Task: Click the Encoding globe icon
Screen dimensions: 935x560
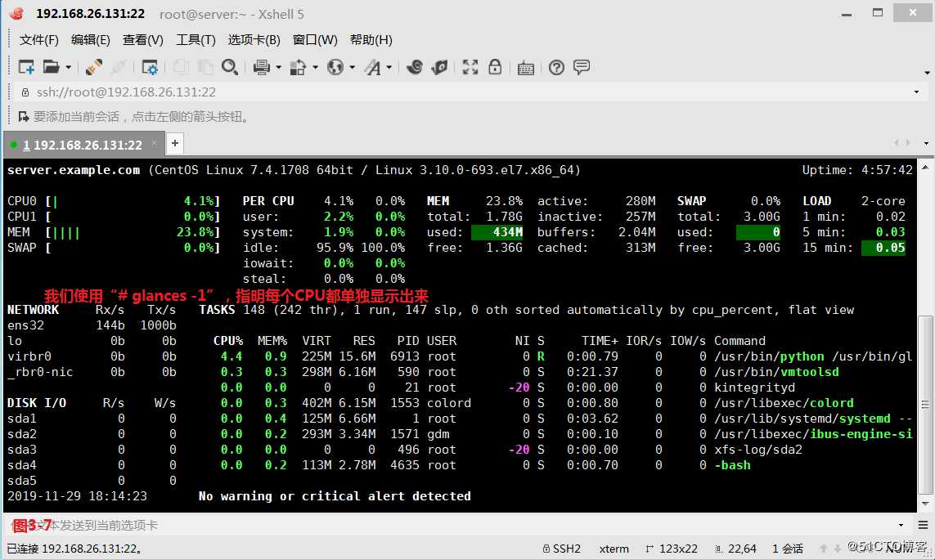Action: pos(335,67)
